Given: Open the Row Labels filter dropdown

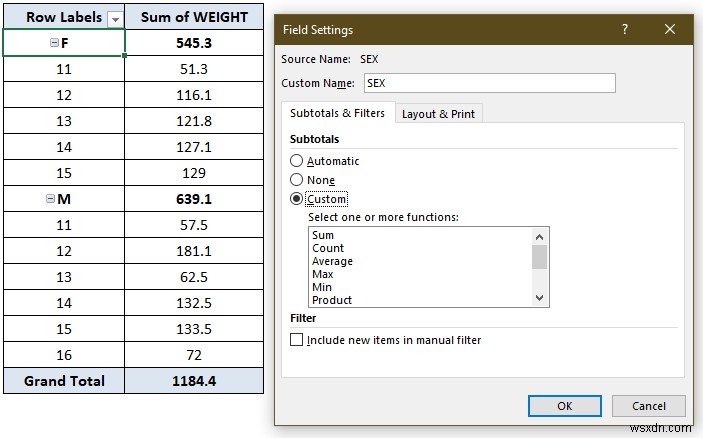Looking at the screenshot, I should [114, 18].
